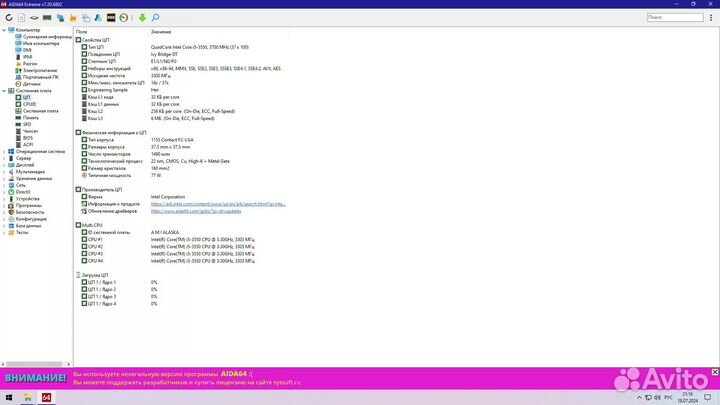Click the magnifier search toolbar icon

(x=155, y=17)
